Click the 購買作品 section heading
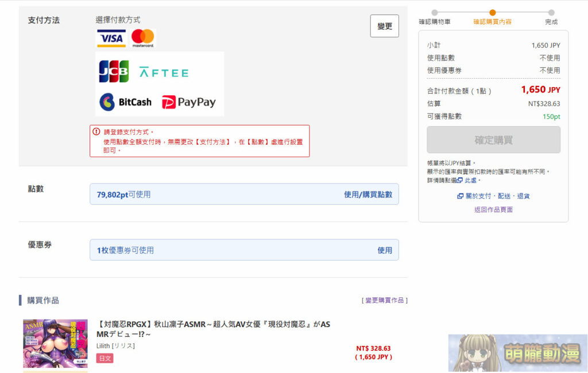 (x=43, y=300)
